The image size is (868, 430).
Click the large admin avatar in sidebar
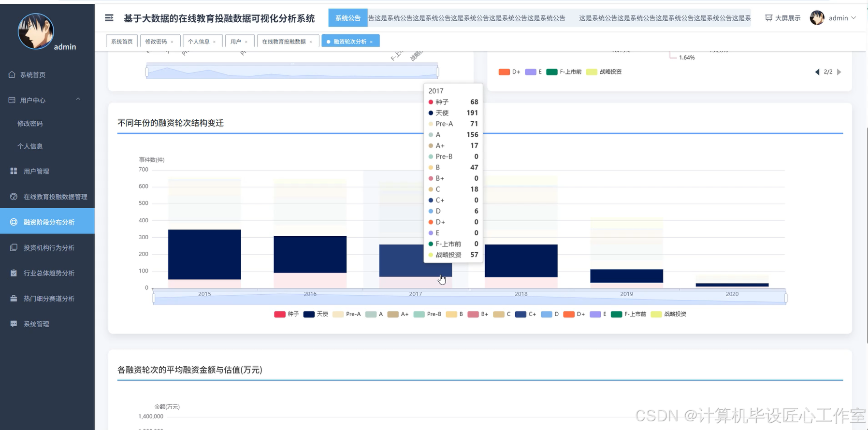36,31
